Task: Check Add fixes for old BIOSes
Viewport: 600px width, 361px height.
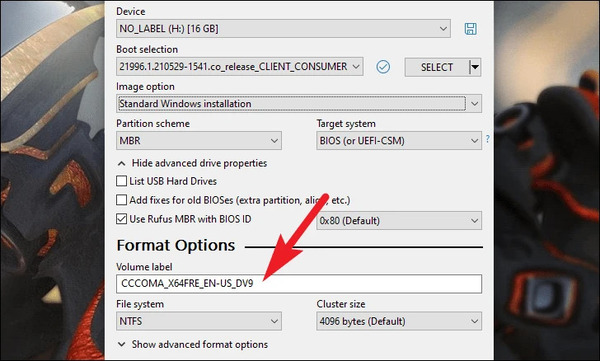Action: coord(121,200)
